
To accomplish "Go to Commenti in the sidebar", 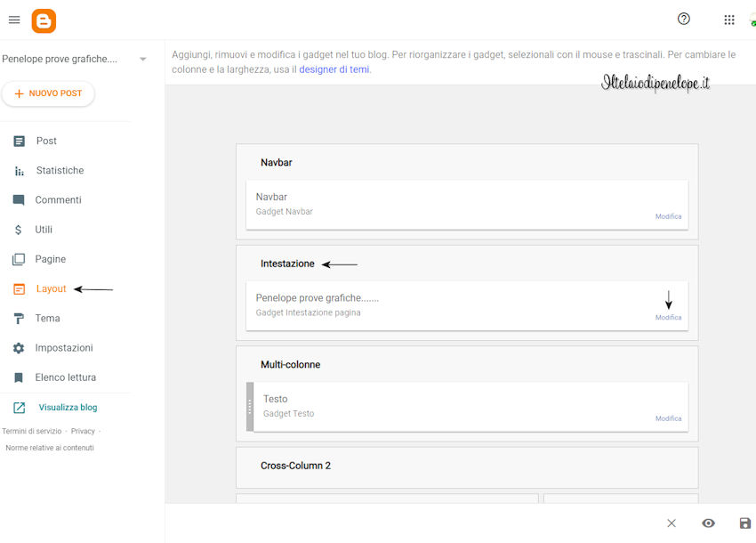I will [58, 199].
